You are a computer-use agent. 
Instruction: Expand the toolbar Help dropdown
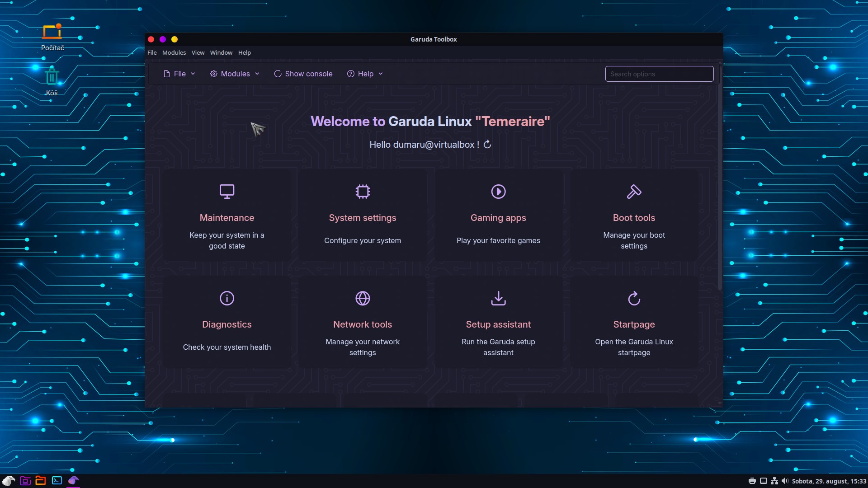click(365, 74)
